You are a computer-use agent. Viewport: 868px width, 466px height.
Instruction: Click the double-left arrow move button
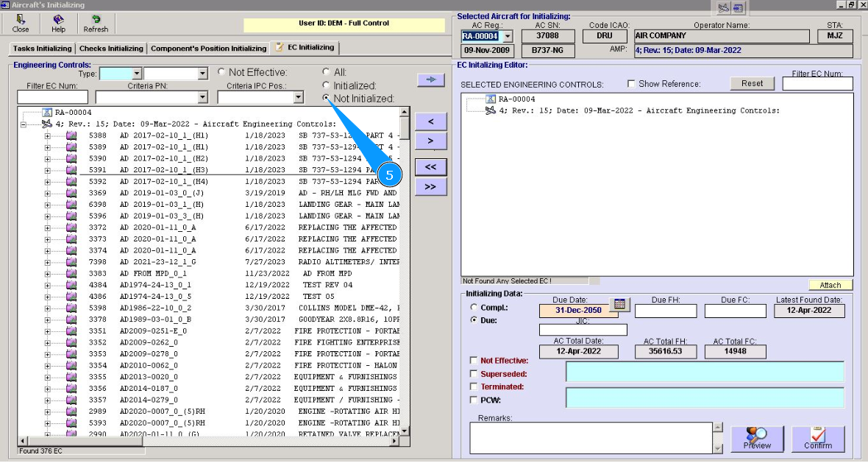click(430, 167)
